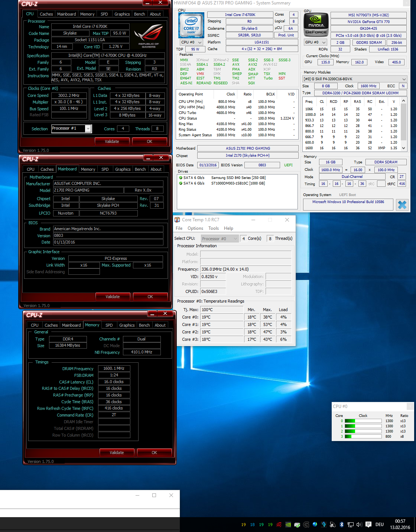Switch the DEU keyboard language indicator
The height and width of the screenshot is (532, 416).
pyautogui.click(x=380, y=525)
